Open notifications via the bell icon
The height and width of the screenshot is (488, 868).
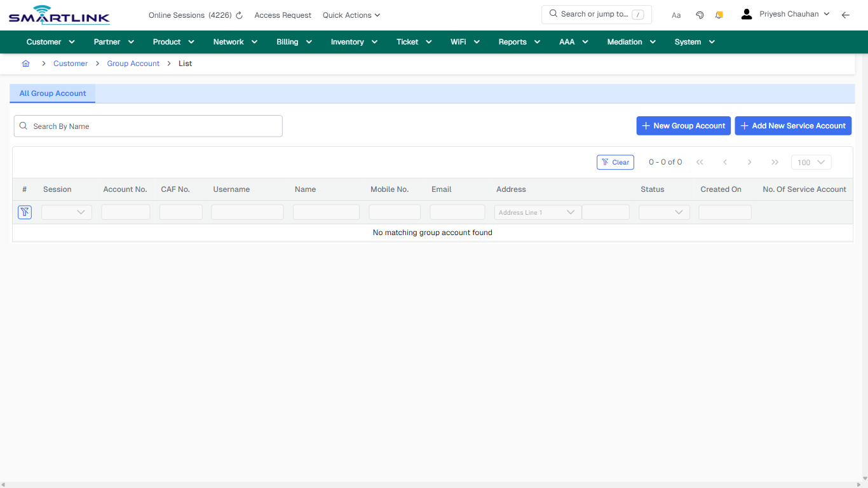pos(719,14)
